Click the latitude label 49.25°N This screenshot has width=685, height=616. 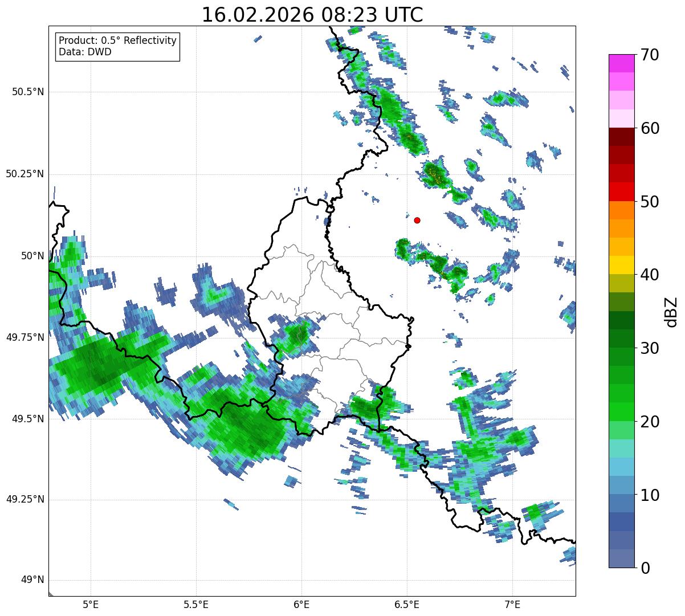tap(25, 500)
